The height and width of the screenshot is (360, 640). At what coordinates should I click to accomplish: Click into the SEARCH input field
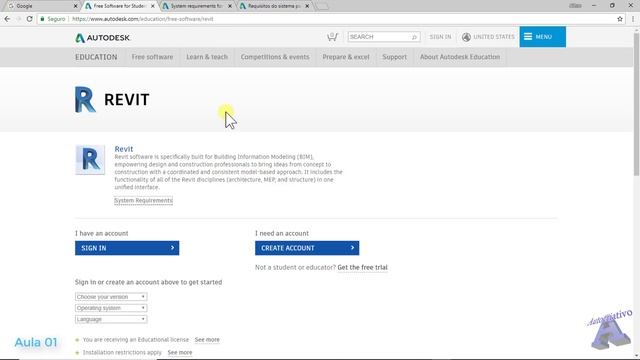click(x=379, y=37)
